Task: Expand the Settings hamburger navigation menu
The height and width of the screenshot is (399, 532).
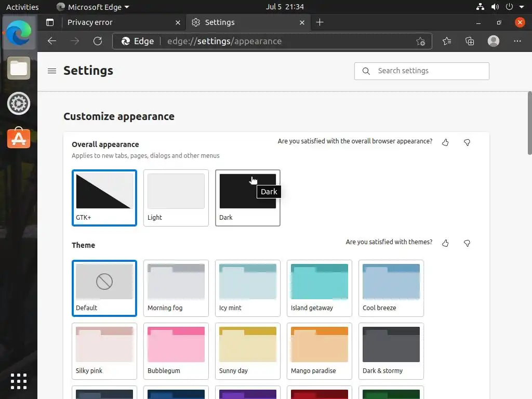Action: (52, 71)
